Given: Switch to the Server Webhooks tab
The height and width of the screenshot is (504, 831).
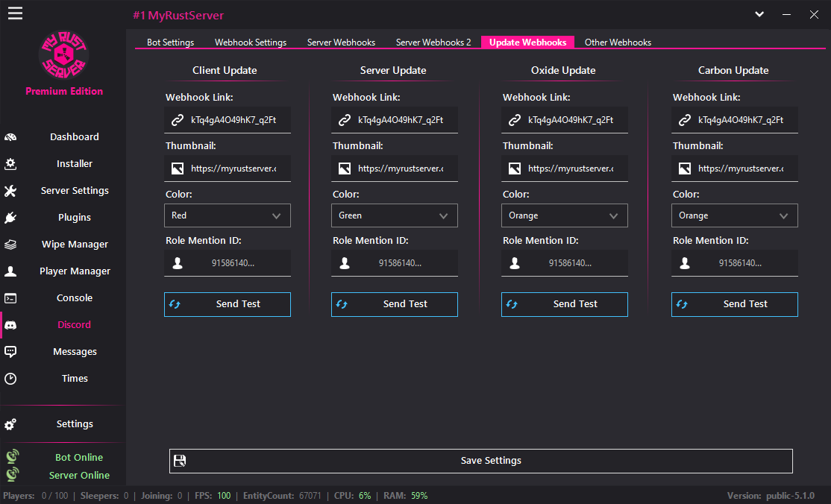Looking at the screenshot, I should 342,42.
